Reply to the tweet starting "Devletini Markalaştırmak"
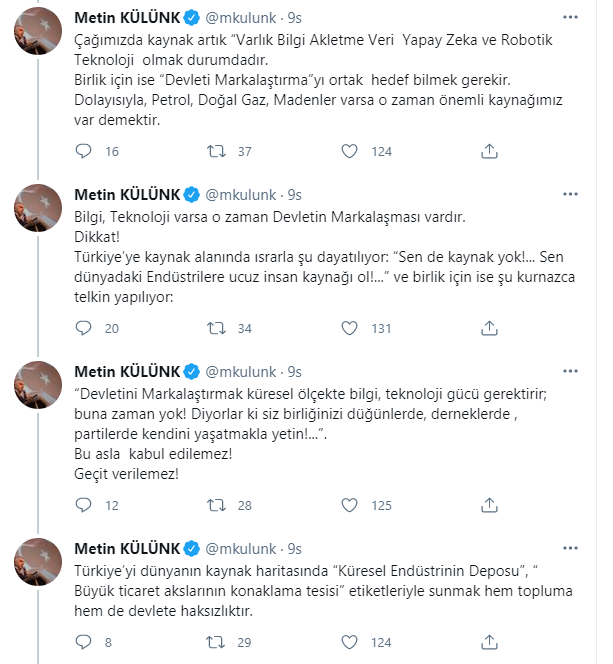Image resolution: width=613 pixels, height=664 pixels. point(86,505)
